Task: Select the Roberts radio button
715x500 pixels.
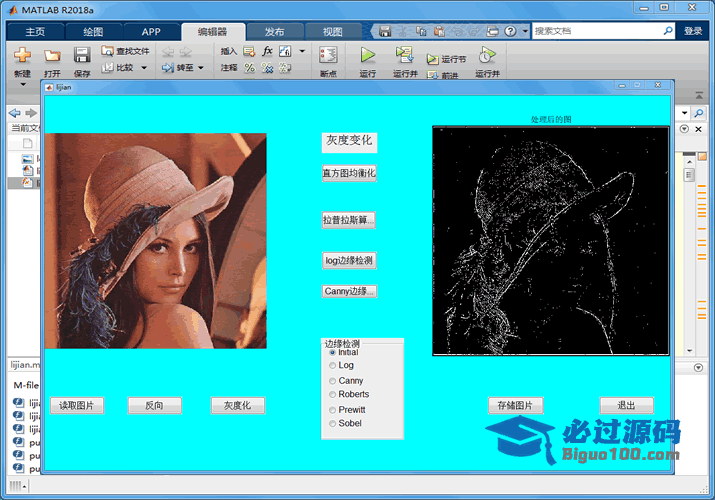Action: click(x=332, y=395)
